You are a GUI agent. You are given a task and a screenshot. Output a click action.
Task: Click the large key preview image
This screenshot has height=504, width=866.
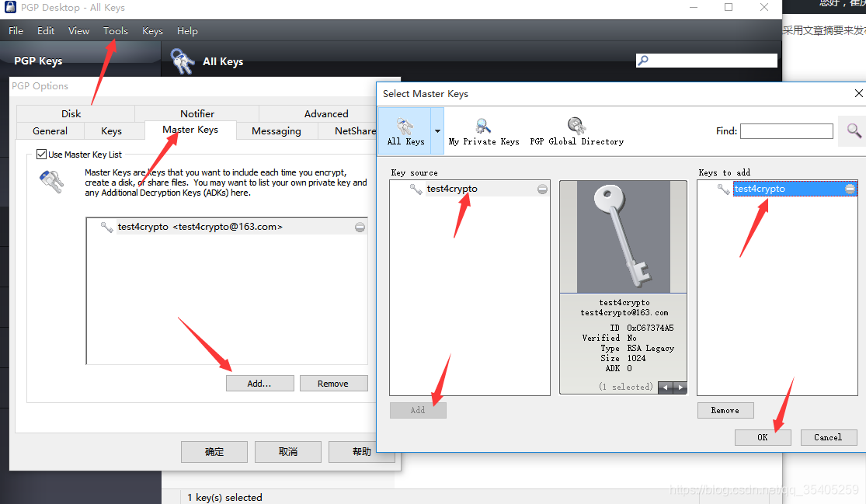coord(623,236)
